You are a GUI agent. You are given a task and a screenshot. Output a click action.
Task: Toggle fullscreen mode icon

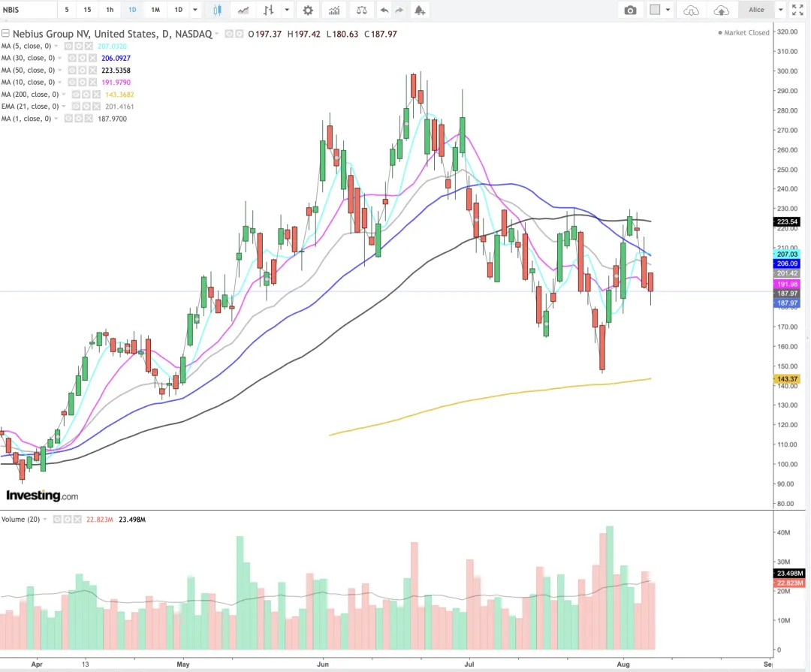[797, 10]
